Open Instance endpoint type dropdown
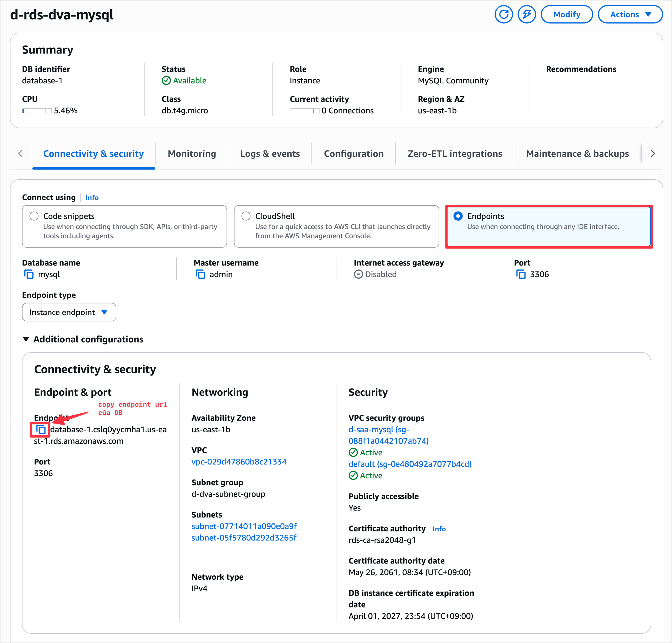672x643 pixels. point(69,312)
